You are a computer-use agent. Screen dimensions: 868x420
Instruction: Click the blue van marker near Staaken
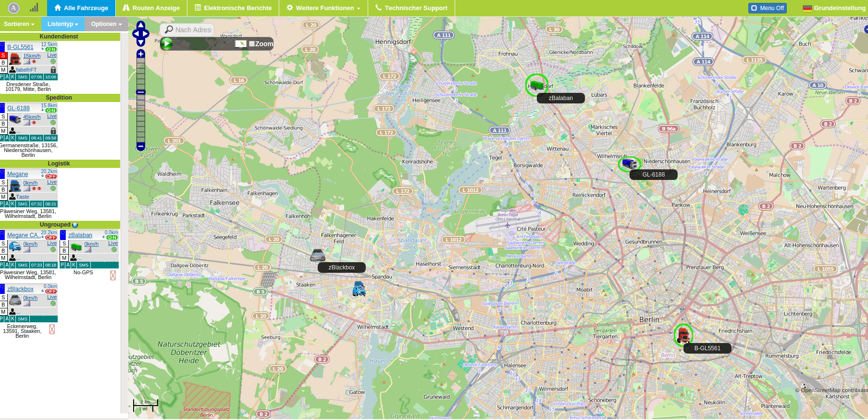(x=359, y=289)
